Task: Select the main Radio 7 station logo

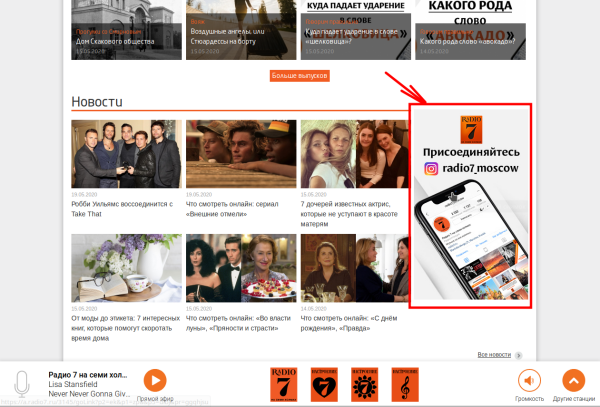Action: 284,384
